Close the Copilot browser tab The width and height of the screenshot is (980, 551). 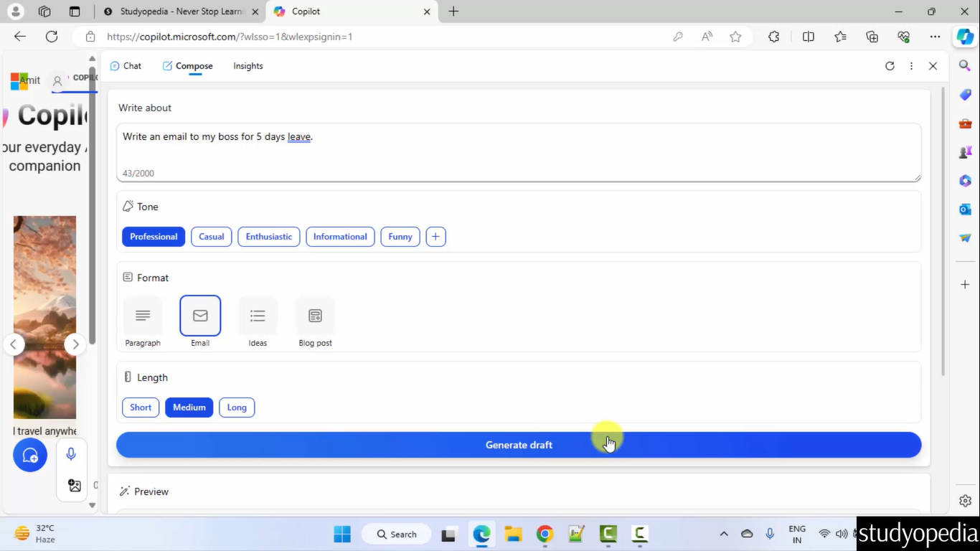click(427, 11)
